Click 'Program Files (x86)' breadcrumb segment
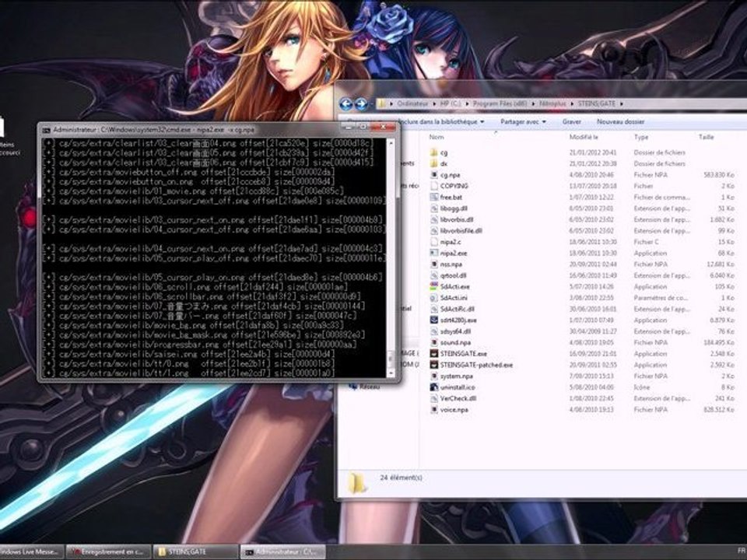 (x=500, y=103)
